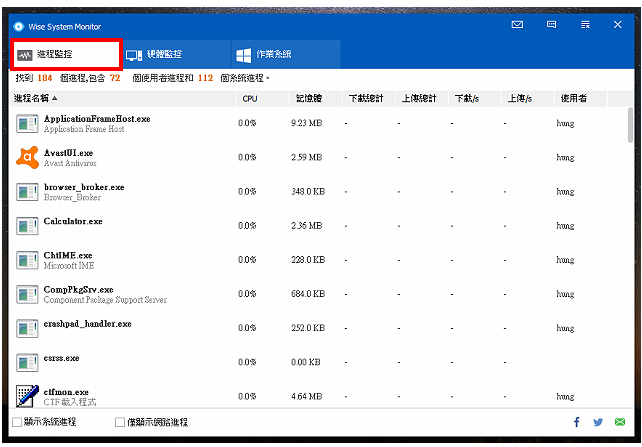Viewport: 642px width, 447px height.
Task: Click the AvastUI.exe orange Avast icon
Action: 27,157
